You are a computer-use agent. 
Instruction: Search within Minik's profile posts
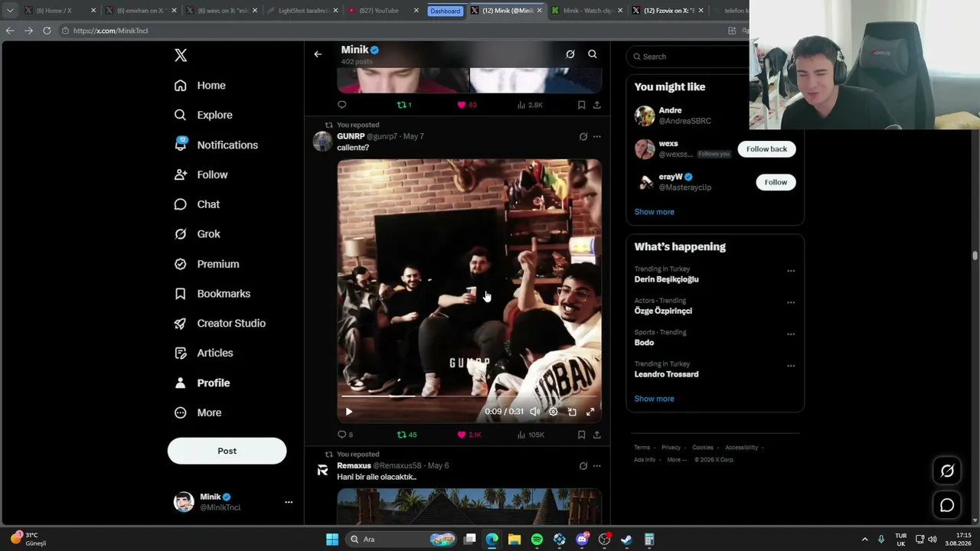pyautogui.click(x=593, y=54)
